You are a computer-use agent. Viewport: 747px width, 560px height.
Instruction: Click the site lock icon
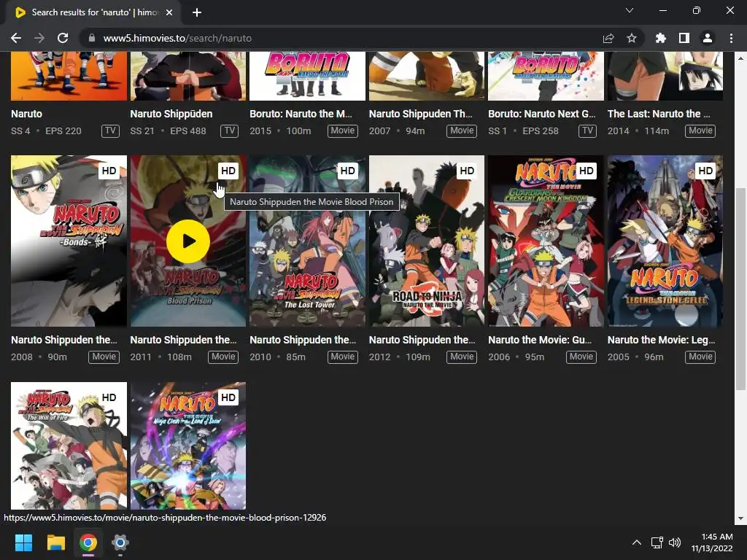point(92,38)
